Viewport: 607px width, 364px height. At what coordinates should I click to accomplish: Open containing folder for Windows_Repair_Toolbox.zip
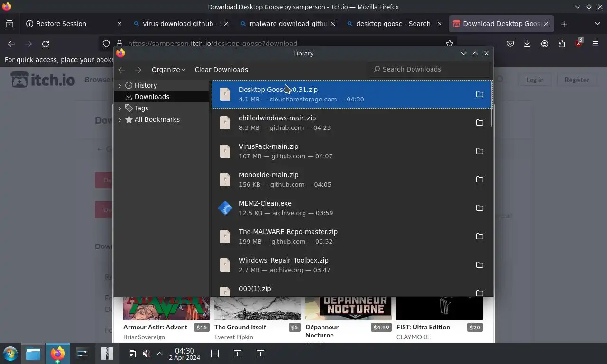[479, 265]
